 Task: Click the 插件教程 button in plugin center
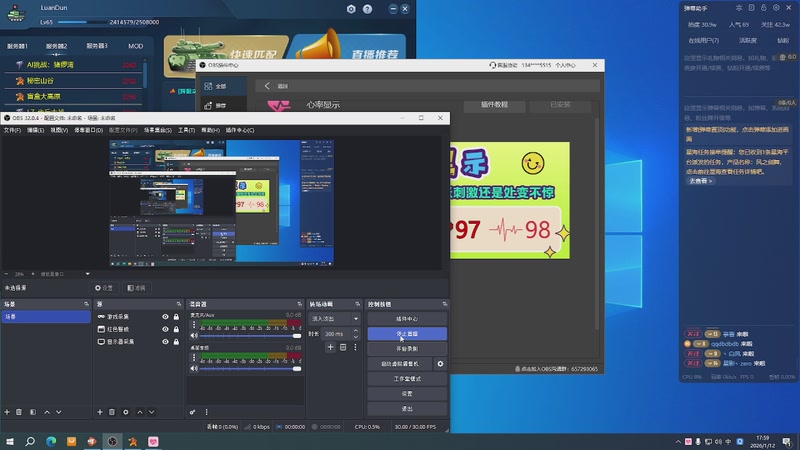pyautogui.click(x=494, y=105)
